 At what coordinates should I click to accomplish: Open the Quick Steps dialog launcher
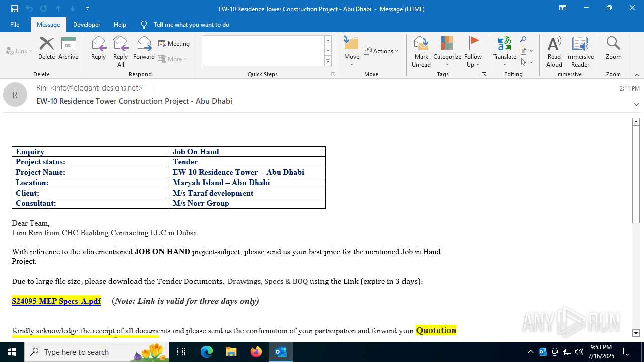click(x=333, y=74)
